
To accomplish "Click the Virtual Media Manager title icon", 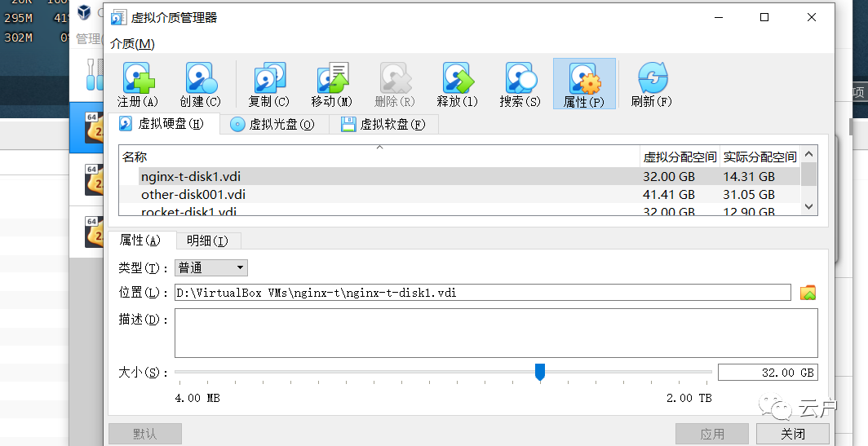I will click(118, 18).
